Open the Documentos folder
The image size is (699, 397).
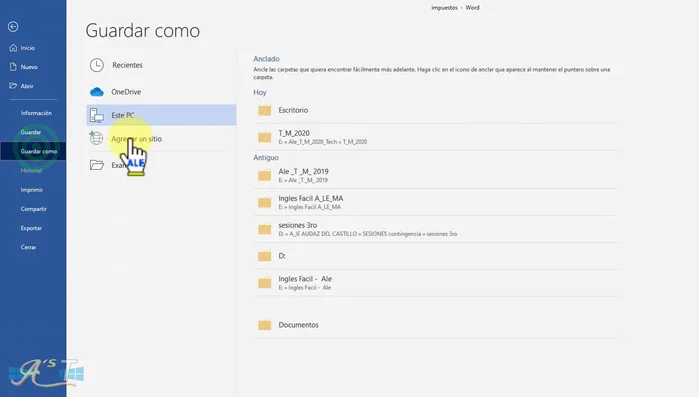(436, 325)
